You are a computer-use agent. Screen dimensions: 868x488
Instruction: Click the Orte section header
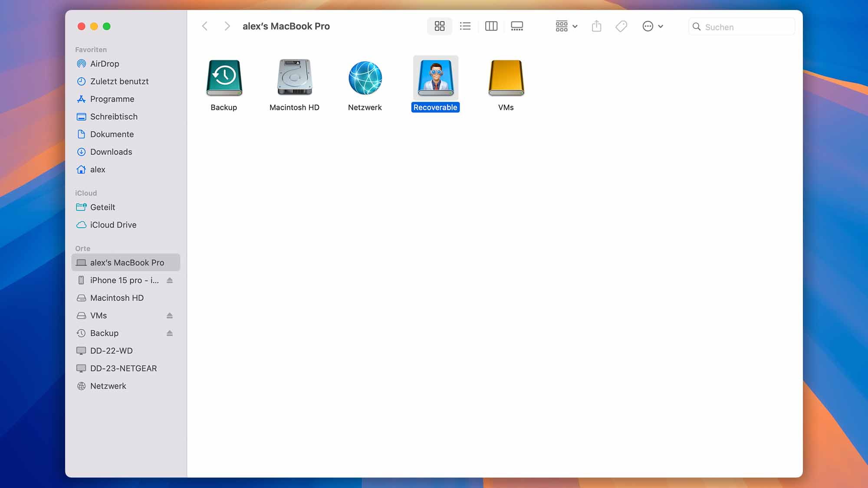point(82,249)
